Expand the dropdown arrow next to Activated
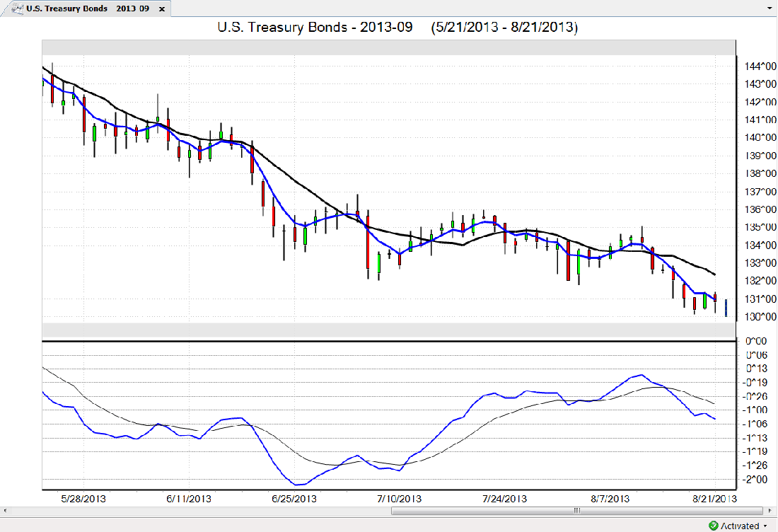This screenshot has width=778, height=532. click(765, 526)
